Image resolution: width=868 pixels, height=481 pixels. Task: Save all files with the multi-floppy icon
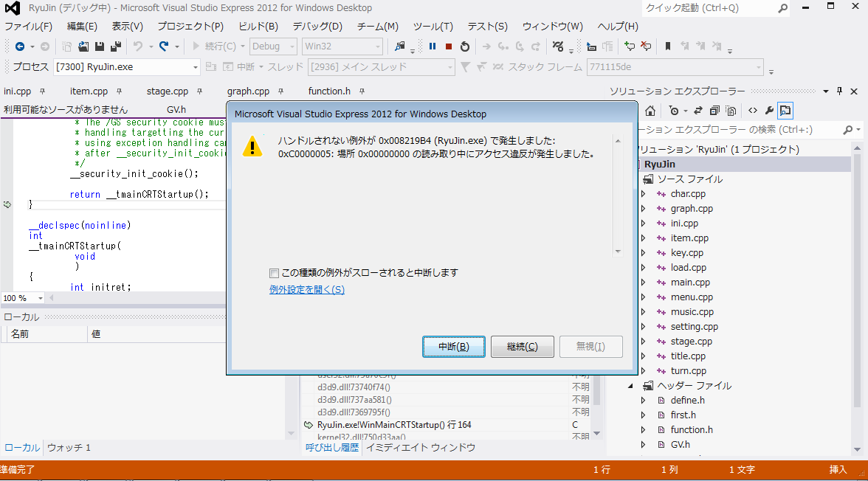[x=116, y=46]
